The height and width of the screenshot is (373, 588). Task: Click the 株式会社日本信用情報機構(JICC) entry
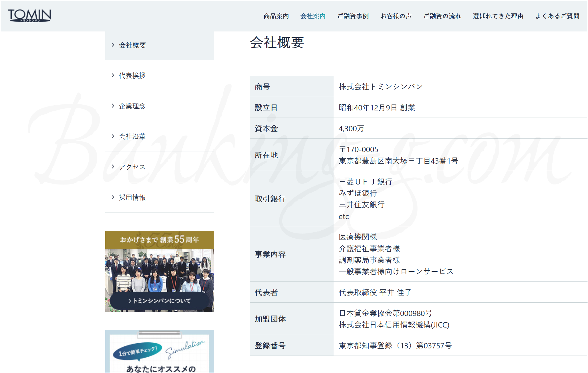(x=394, y=325)
